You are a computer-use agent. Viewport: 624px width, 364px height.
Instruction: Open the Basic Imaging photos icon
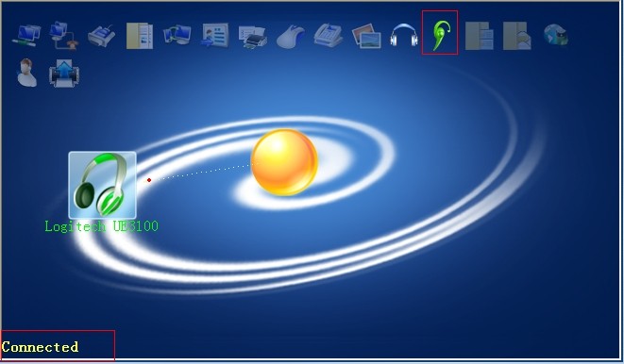[x=366, y=36]
